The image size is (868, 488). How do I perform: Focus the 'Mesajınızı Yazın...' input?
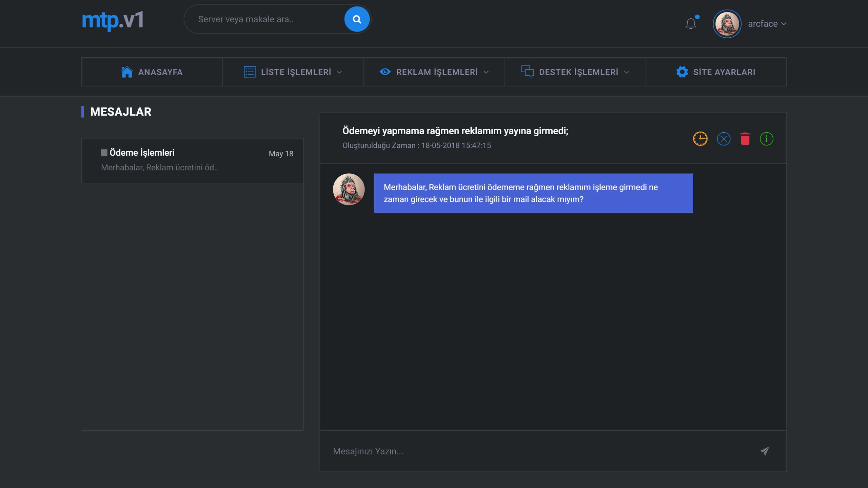(x=539, y=451)
